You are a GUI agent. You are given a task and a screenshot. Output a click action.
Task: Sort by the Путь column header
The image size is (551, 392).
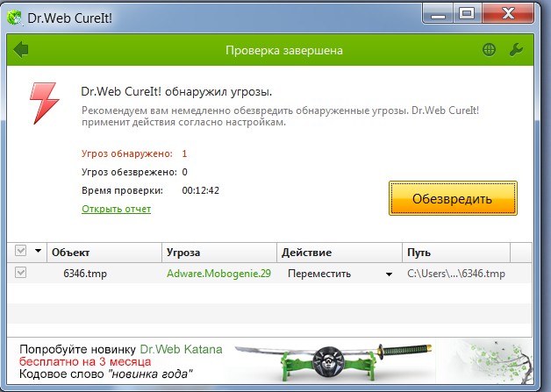[x=456, y=253]
